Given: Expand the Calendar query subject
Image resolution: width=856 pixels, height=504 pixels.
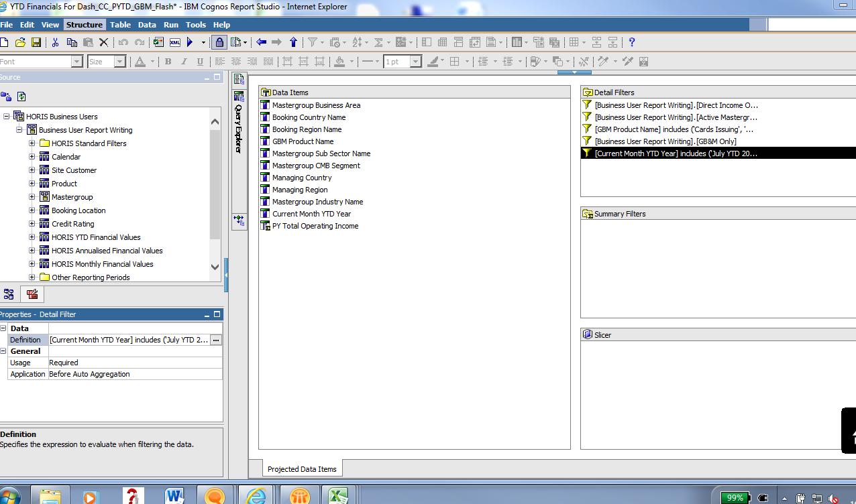Looking at the screenshot, I should (32, 157).
